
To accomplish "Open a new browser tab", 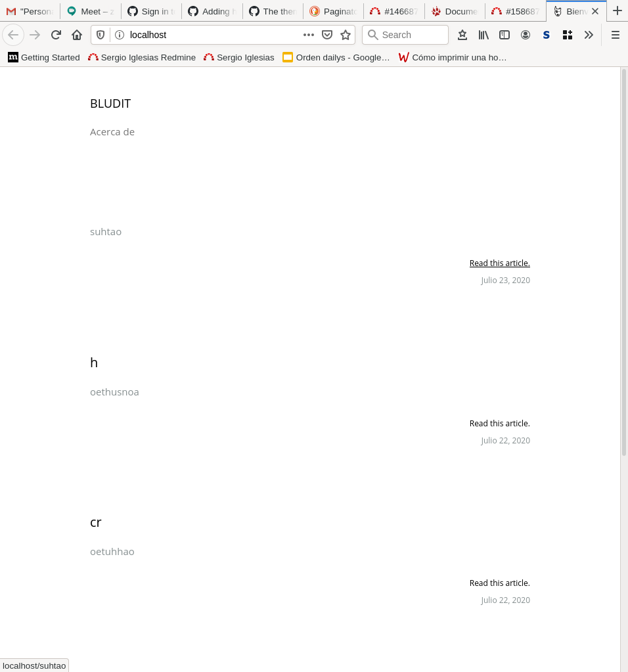I will coord(617,11).
